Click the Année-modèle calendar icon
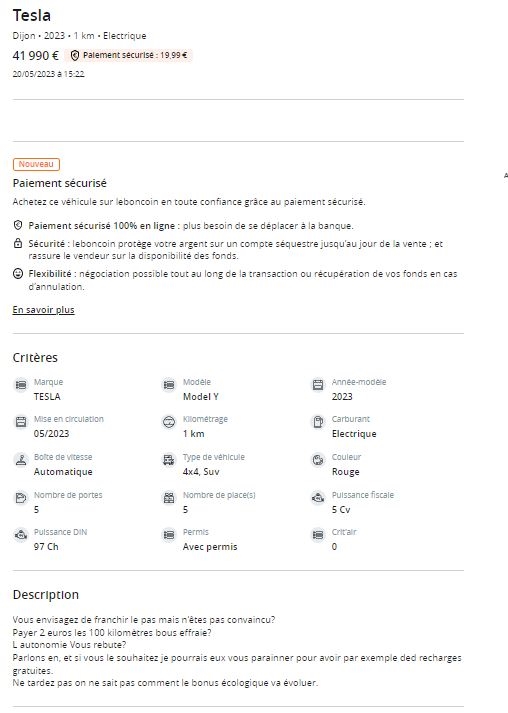The width and height of the screenshot is (508, 713). [318, 385]
